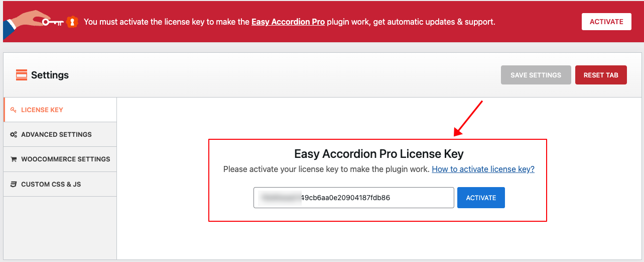Click the white Activate button in red banner

pos(606,22)
